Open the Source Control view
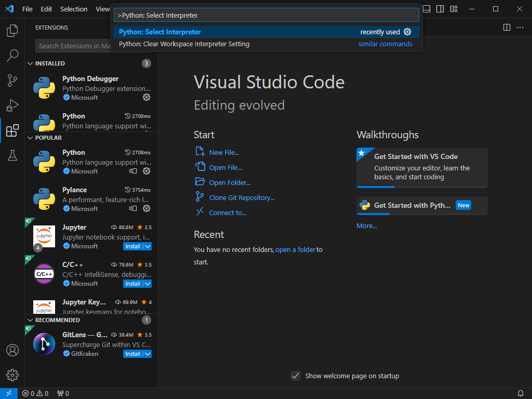Screen dimensions: 532x399 [x=12, y=81]
